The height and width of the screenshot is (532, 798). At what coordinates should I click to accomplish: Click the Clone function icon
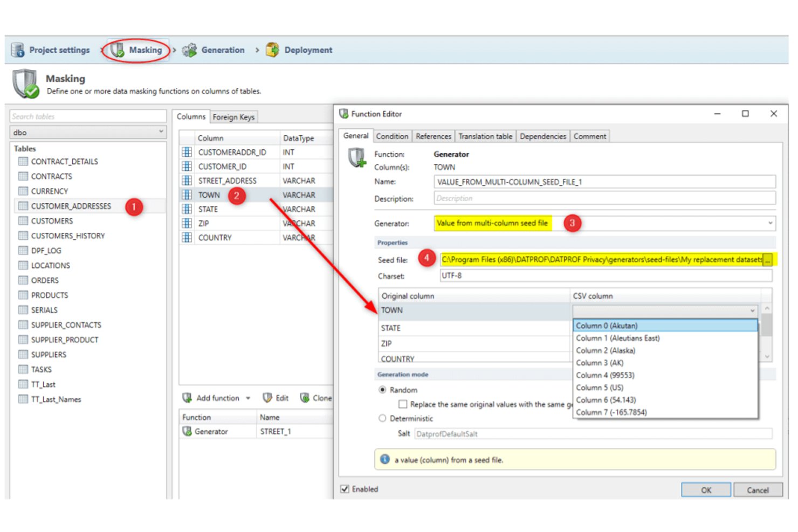click(x=305, y=398)
